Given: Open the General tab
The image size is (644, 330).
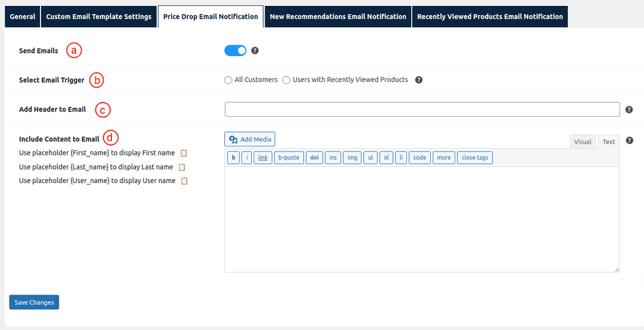Looking at the screenshot, I should pyautogui.click(x=23, y=17).
